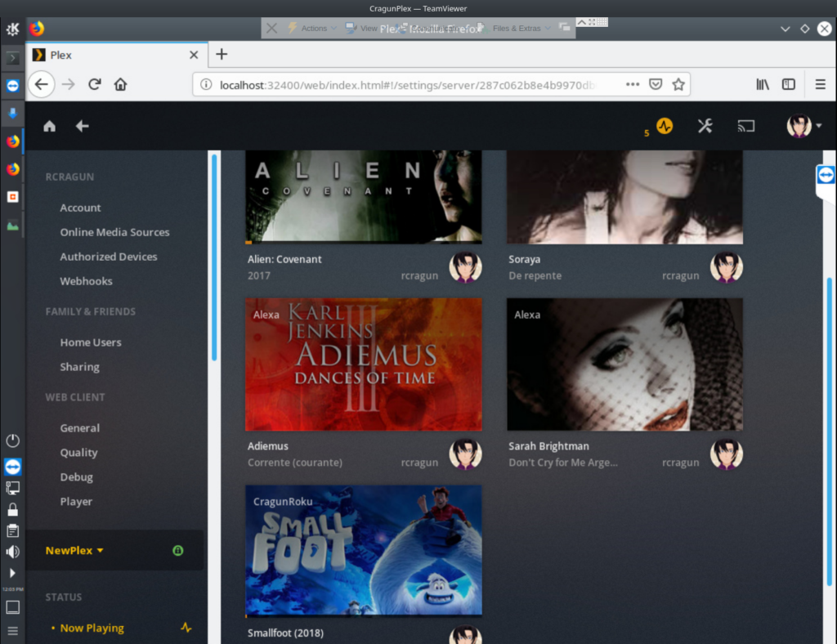Open Sharing settings
837x644 pixels.
(79, 367)
